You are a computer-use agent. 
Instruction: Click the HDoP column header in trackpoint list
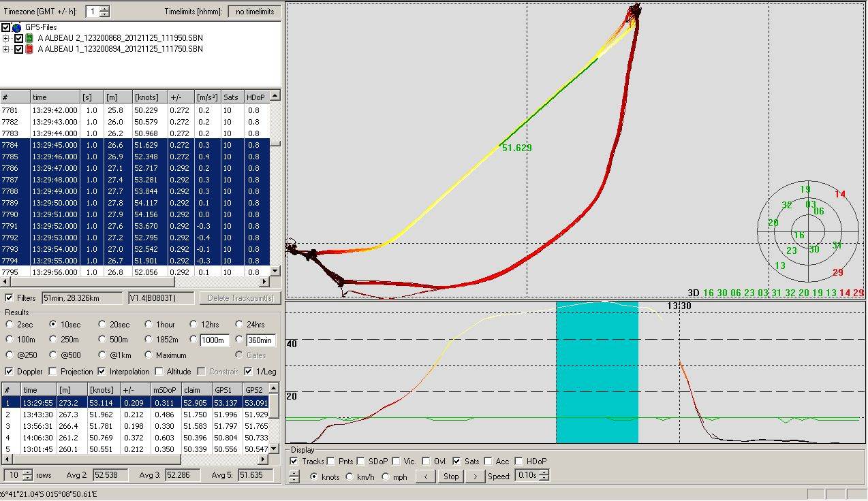tap(255, 97)
